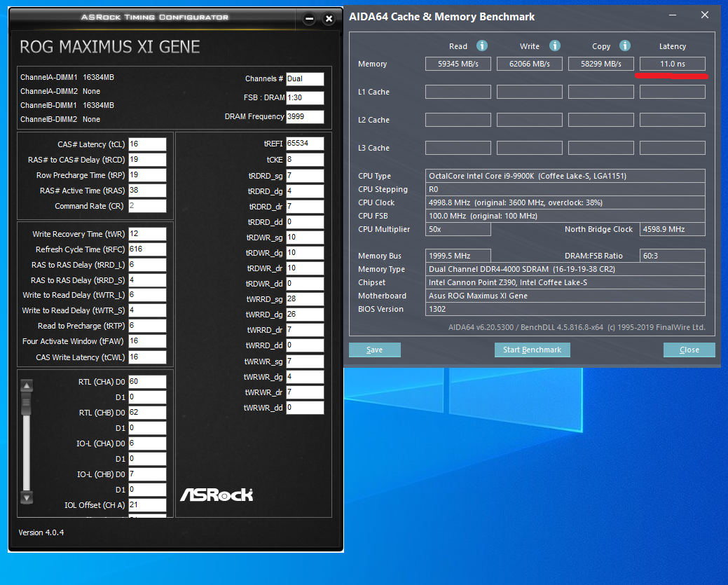Click the DRAM:FSB Ratio value 60:3
This screenshot has height=585, width=728.
click(672, 256)
